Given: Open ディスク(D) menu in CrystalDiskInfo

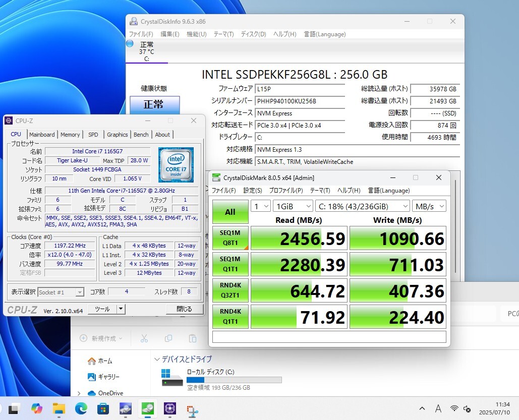Looking at the screenshot, I should tap(254, 34).
